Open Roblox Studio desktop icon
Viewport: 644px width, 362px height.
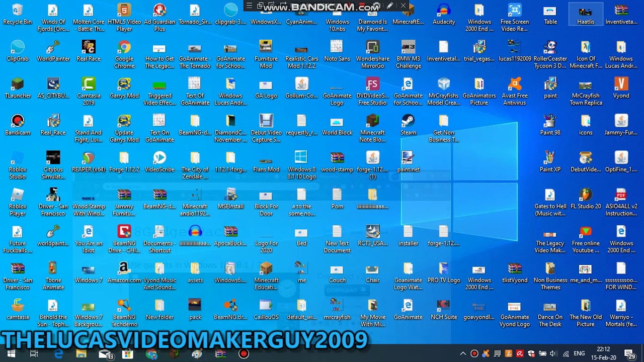pyautogui.click(x=18, y=165)
